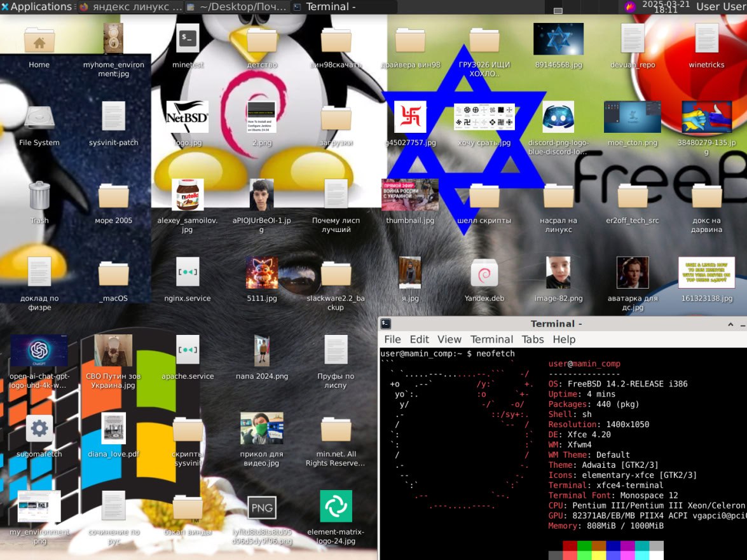The width and height of the screenshot is (747, 560).
Task: Open the Help menu in Terminal
Action: (x=564, y=339)
